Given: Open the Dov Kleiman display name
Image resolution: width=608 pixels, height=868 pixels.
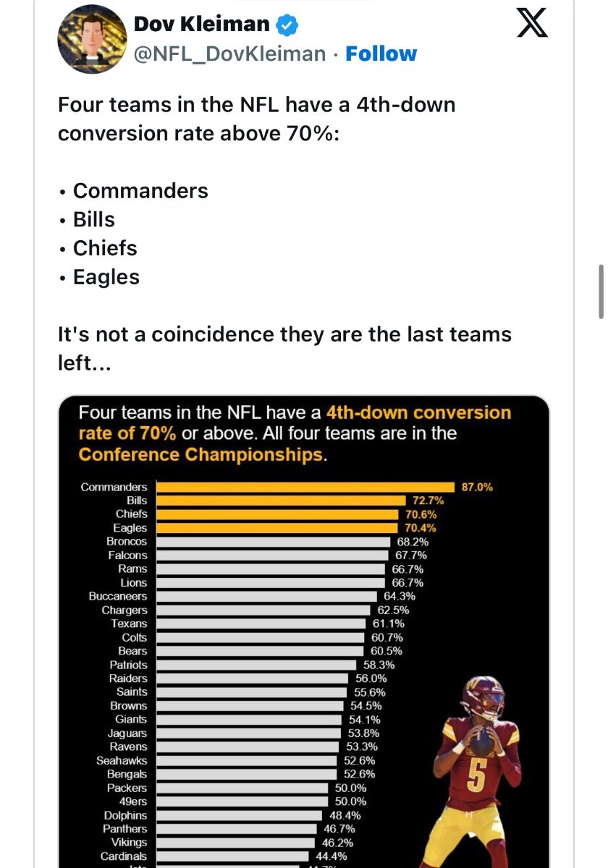Looking at the screenshot, I should click(x=201, y=25).
